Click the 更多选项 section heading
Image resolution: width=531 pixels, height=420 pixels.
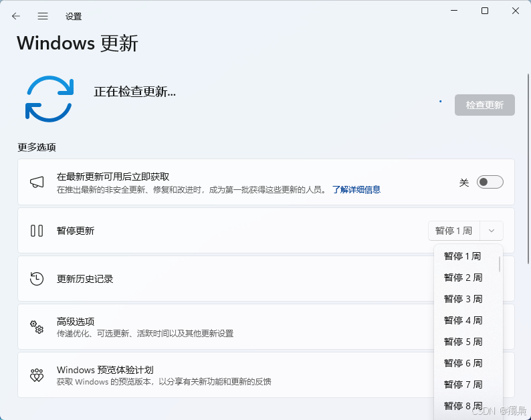[37, 147]
